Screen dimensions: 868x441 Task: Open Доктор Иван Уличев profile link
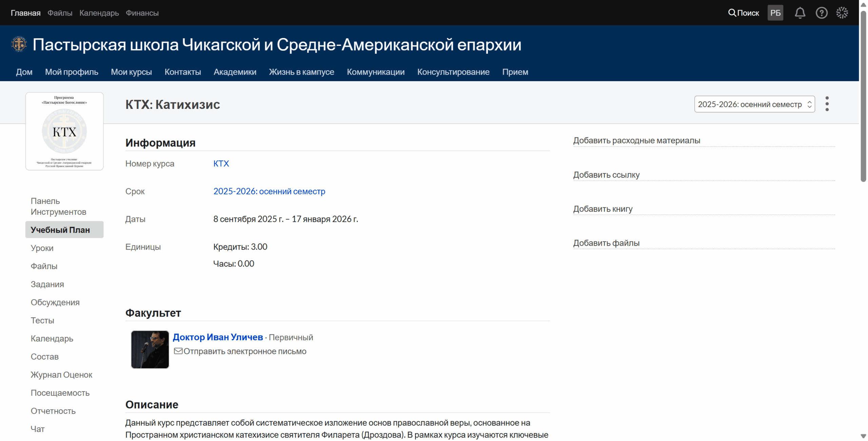218,337
